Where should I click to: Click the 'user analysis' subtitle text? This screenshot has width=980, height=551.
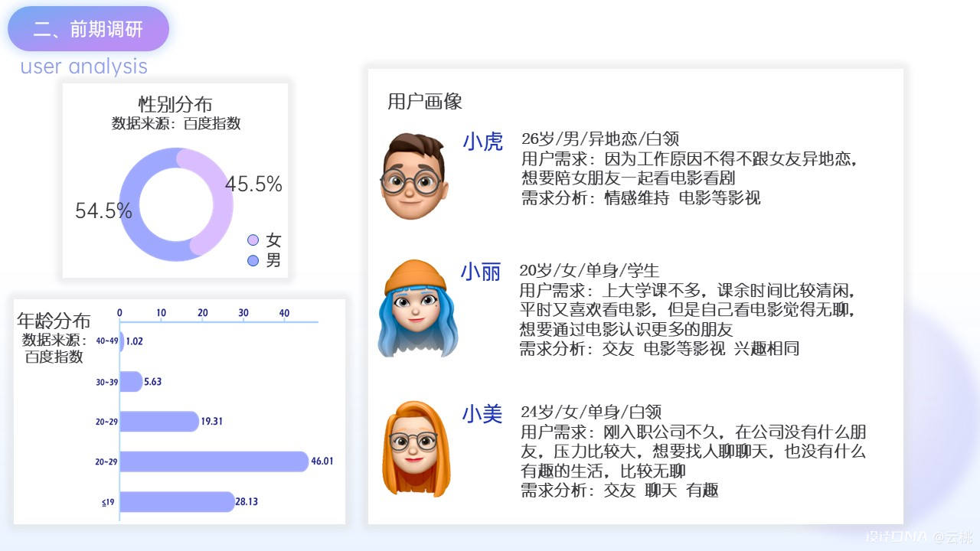pyautogui.click(x=84, y=67)
